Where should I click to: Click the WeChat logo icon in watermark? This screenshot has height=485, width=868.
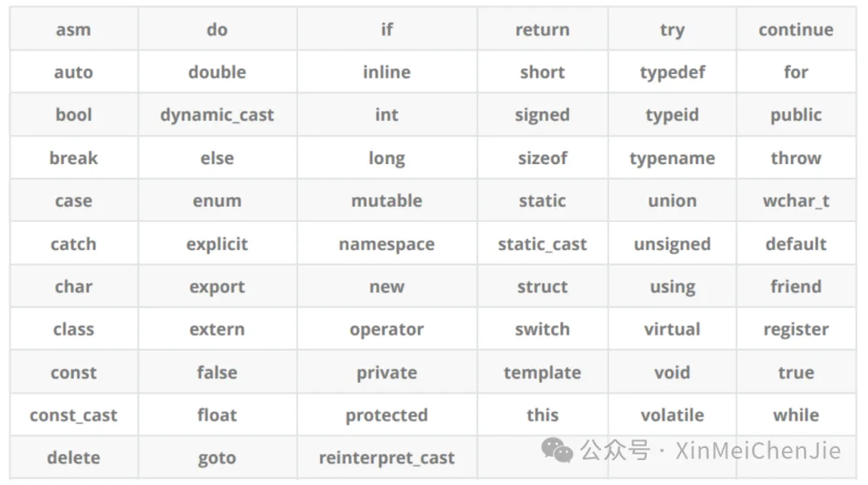tap(557, 450)
